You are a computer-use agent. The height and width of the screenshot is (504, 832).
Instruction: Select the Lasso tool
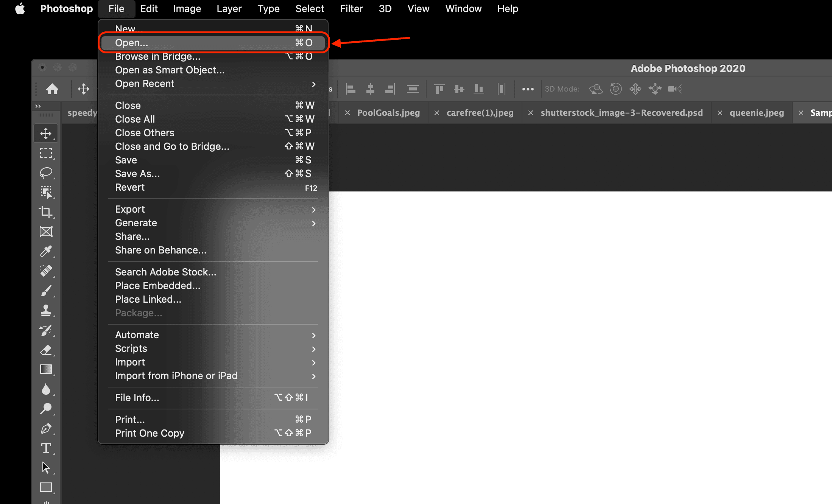(46, 173)
